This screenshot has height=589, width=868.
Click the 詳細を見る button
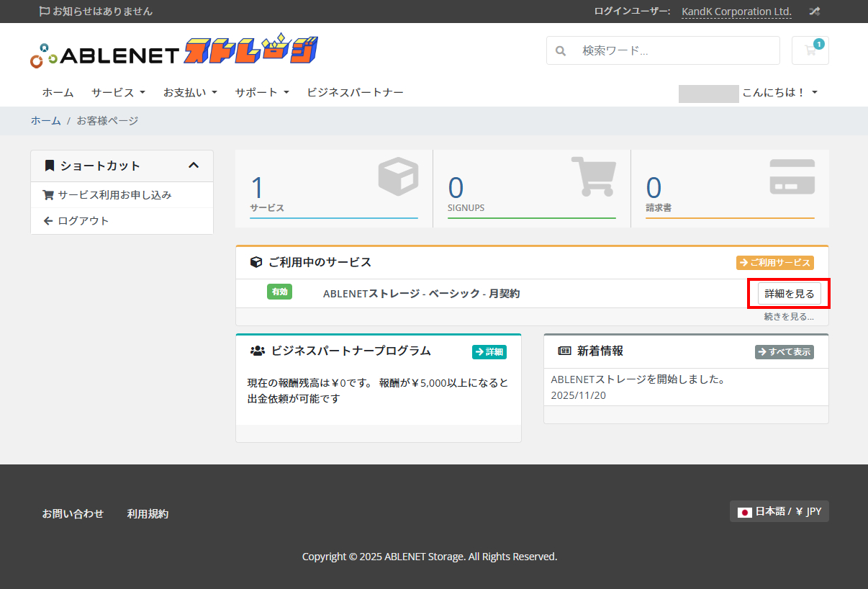[789, 294]
